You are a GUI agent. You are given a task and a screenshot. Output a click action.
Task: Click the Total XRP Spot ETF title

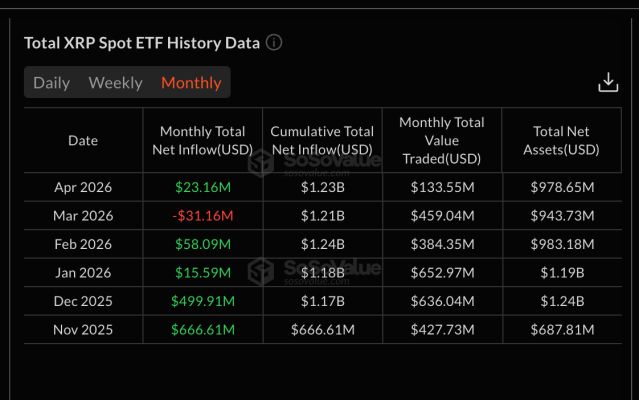[x=142, y=43]
